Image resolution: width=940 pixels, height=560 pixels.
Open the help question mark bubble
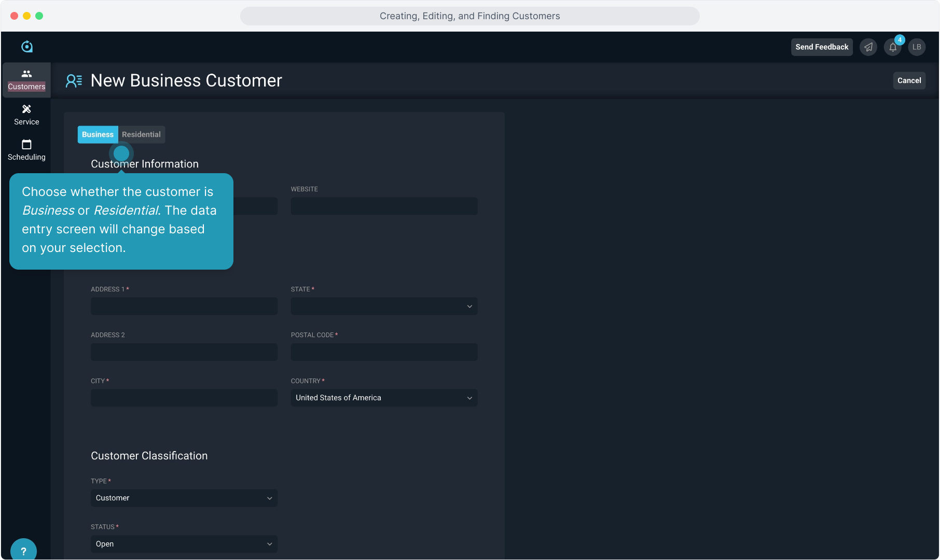[23, 551]
